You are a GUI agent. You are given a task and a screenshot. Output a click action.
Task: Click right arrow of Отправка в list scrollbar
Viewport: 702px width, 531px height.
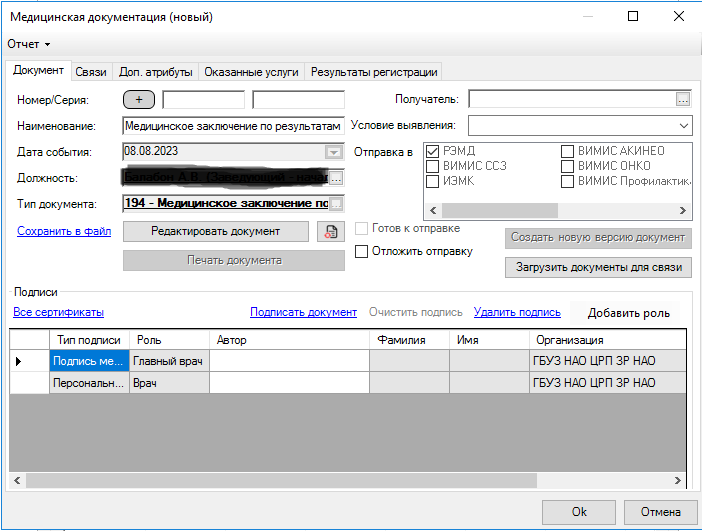pos(683,210)
